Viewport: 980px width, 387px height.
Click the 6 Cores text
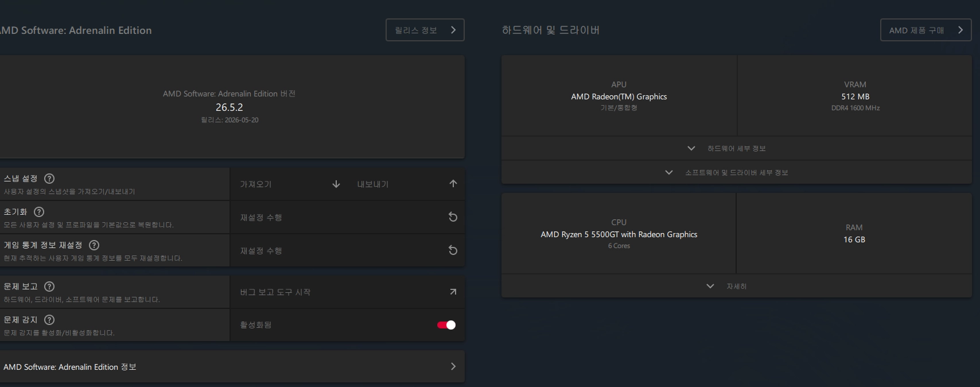(x=619, y=246)
